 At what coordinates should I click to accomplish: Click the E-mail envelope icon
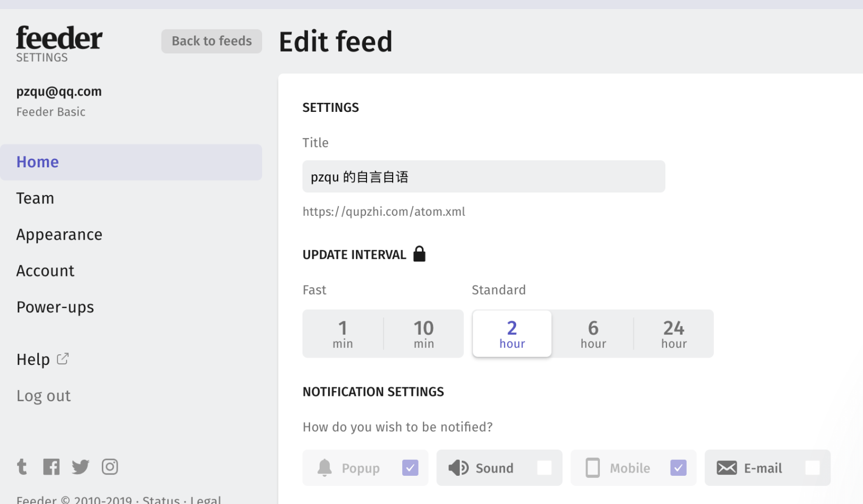point(727,468)
